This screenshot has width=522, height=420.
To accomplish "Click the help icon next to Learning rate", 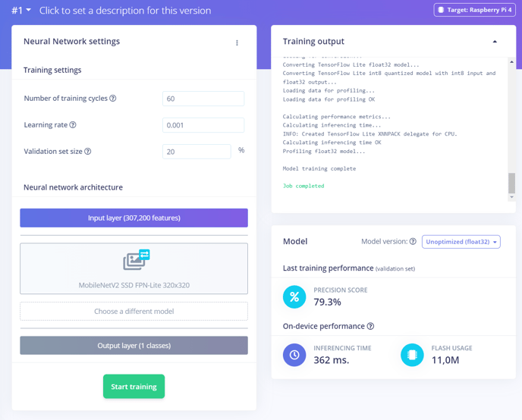I will pyautogui.click(x=73, y=124).
